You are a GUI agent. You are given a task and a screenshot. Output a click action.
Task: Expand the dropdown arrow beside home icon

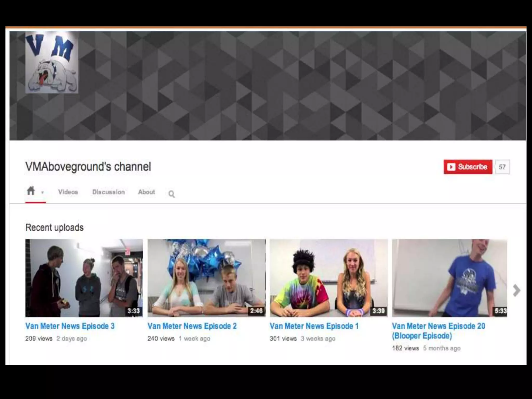(42, 192)
